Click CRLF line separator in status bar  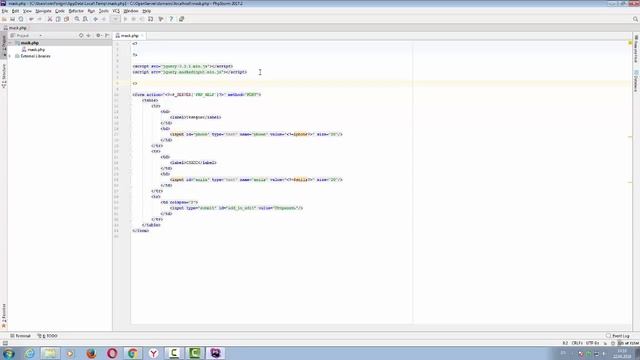click(x=577, y=343)
